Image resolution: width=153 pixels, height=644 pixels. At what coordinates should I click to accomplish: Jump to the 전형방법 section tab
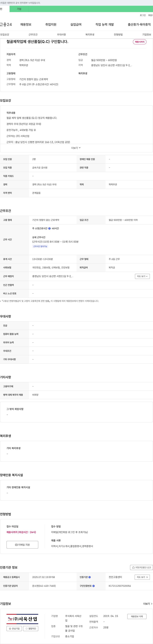[118, 35]
